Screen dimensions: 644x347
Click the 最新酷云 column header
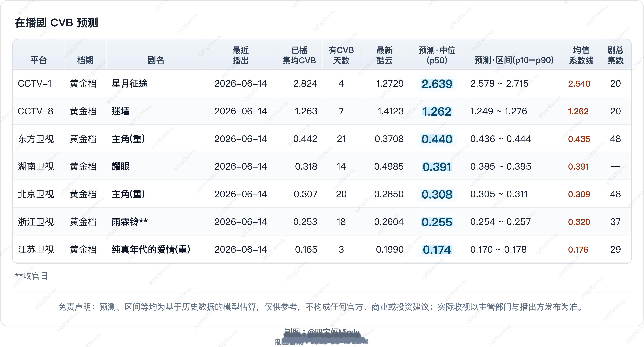coord(384,55)
